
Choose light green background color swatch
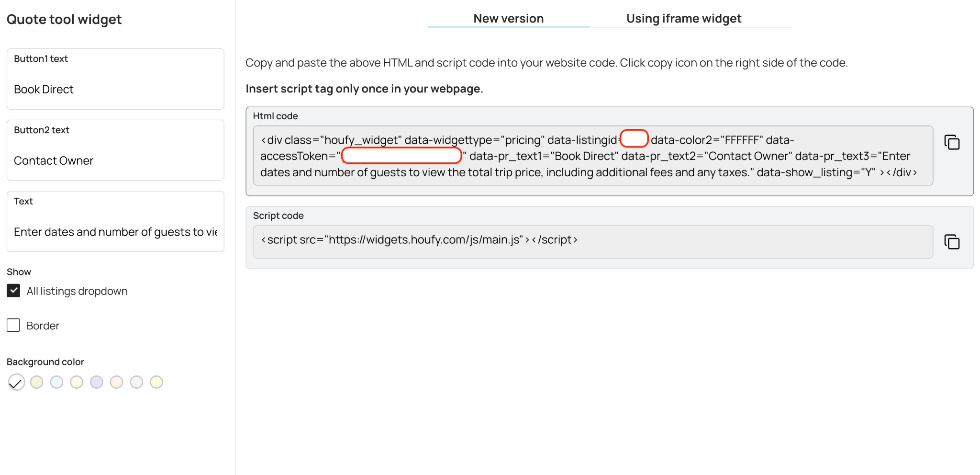coord(36,382)
